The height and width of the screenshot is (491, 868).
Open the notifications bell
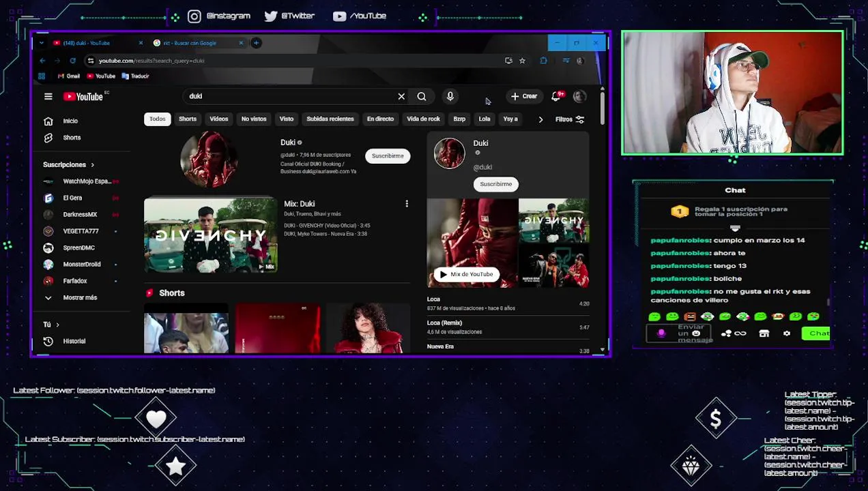coord(556,96)
